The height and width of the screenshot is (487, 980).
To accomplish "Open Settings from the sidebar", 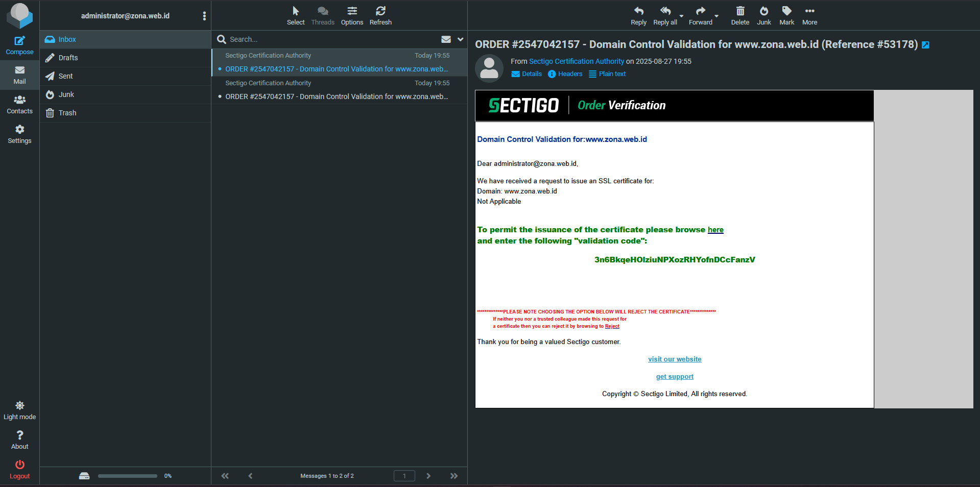I will pos(19,134).
